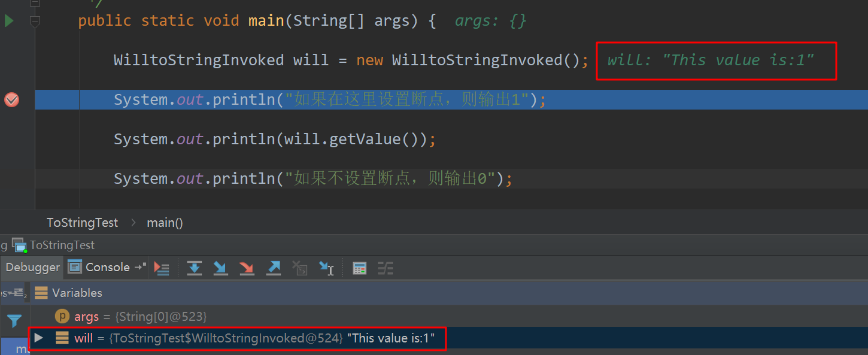
Task: Click the inline hint args: {}
Action: pyautogui.click(x=491, y=21)
